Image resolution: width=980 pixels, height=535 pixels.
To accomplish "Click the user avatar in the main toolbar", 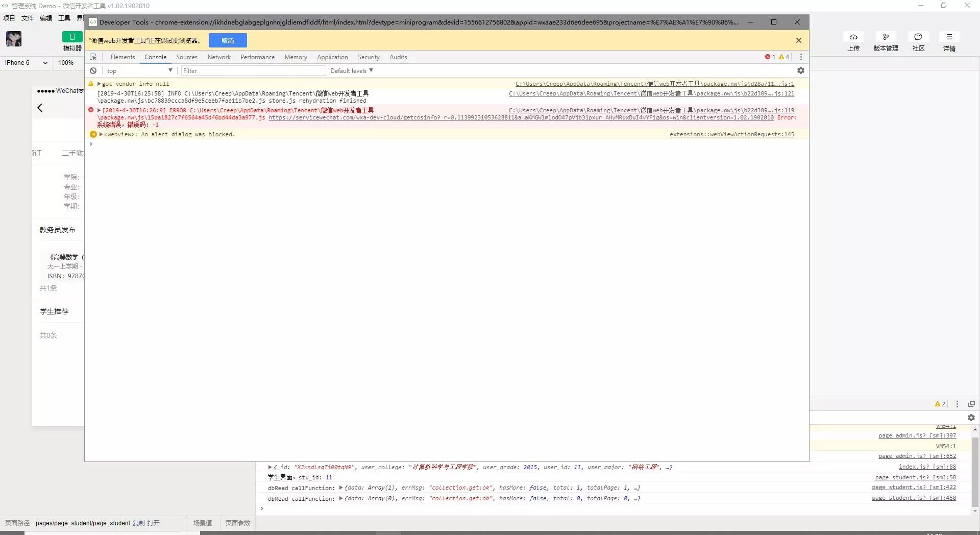I will (x=14, y=39).
